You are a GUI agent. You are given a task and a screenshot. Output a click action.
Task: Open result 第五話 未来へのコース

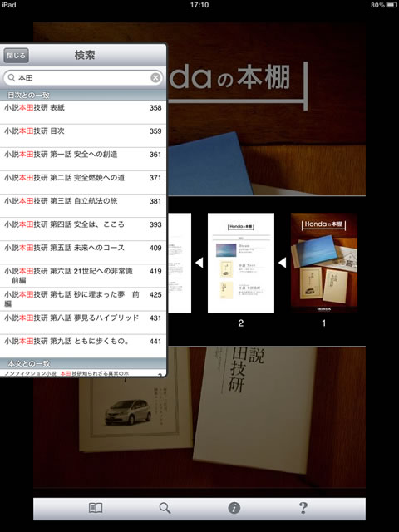click(x=83, y=253)
